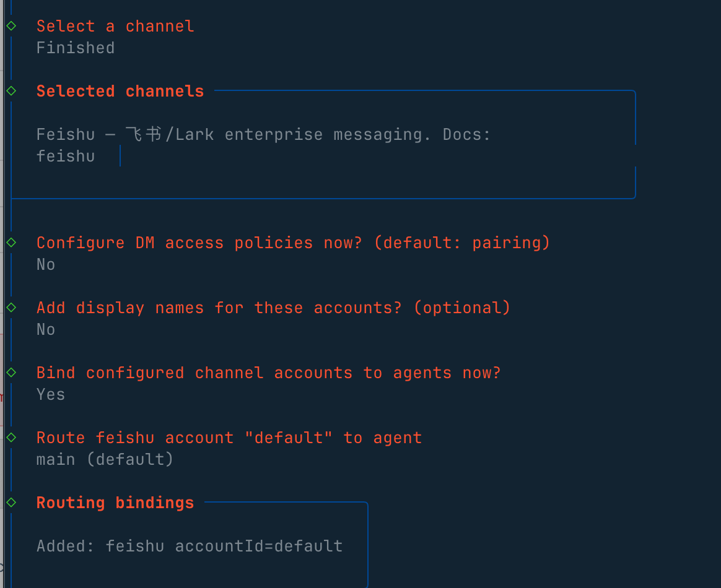Click the No answer under display names
The width and height of the screenshot is (721, 588).
(x=46, y=329)
